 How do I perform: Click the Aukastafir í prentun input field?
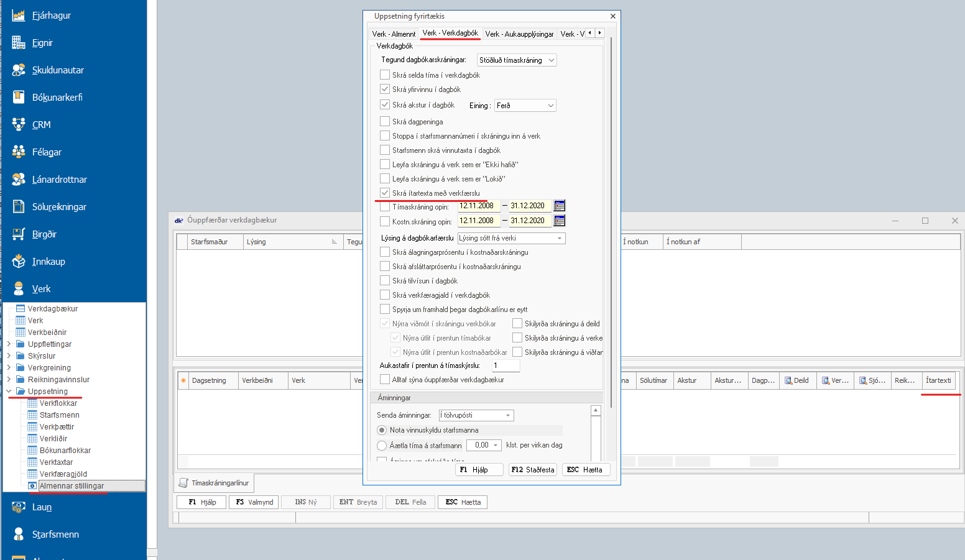click(505, 365)
